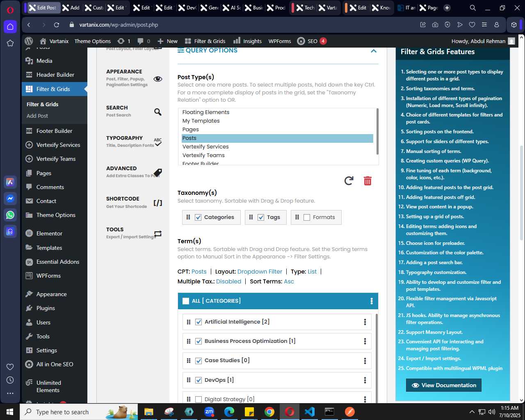Click the Disabled Multiple Tax link

pos(228,281)
